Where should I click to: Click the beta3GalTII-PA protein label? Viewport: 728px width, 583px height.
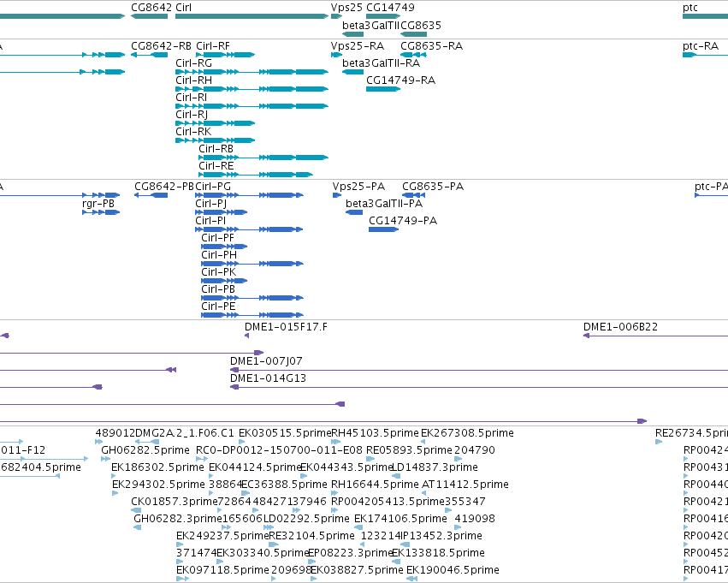pyautogui.click(x=384, y=204)
